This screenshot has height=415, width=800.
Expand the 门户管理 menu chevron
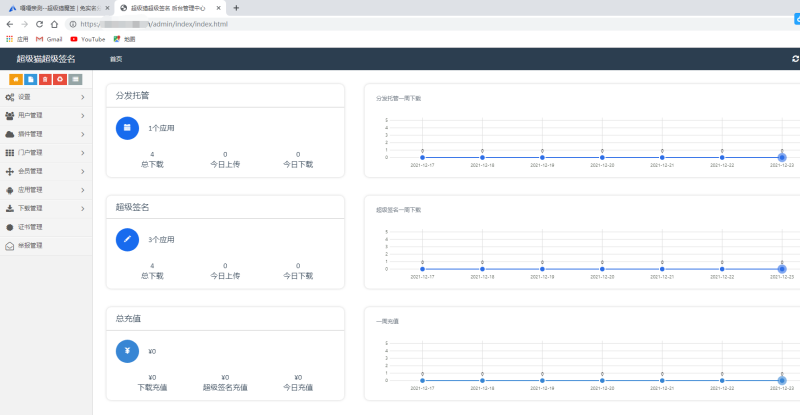(x=83, y=153)
